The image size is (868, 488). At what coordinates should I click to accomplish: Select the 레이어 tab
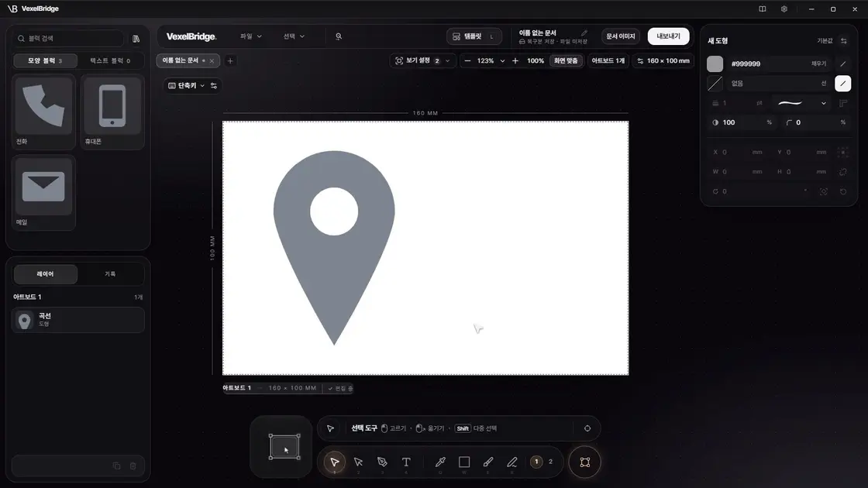[46, 274]
